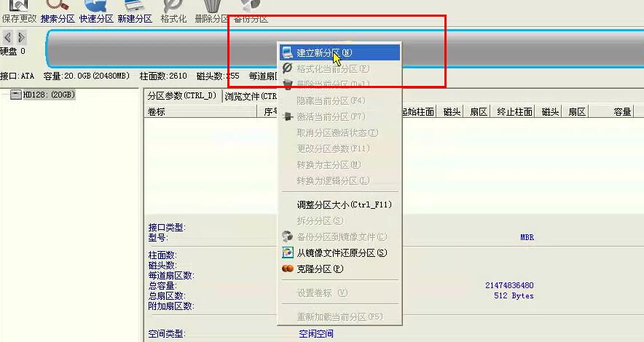Click the 更改分区参数(F11) menu entry
644x342 pixels.
[x=339, y=148]
